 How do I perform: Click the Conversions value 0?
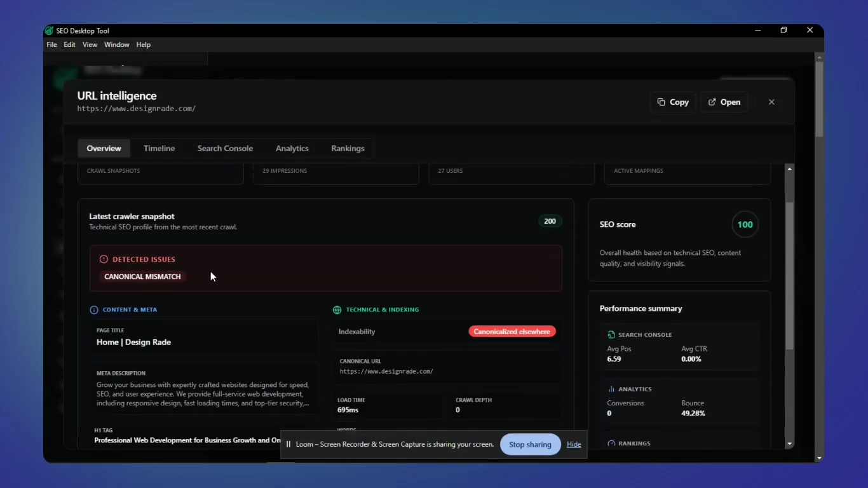point(609,414)
